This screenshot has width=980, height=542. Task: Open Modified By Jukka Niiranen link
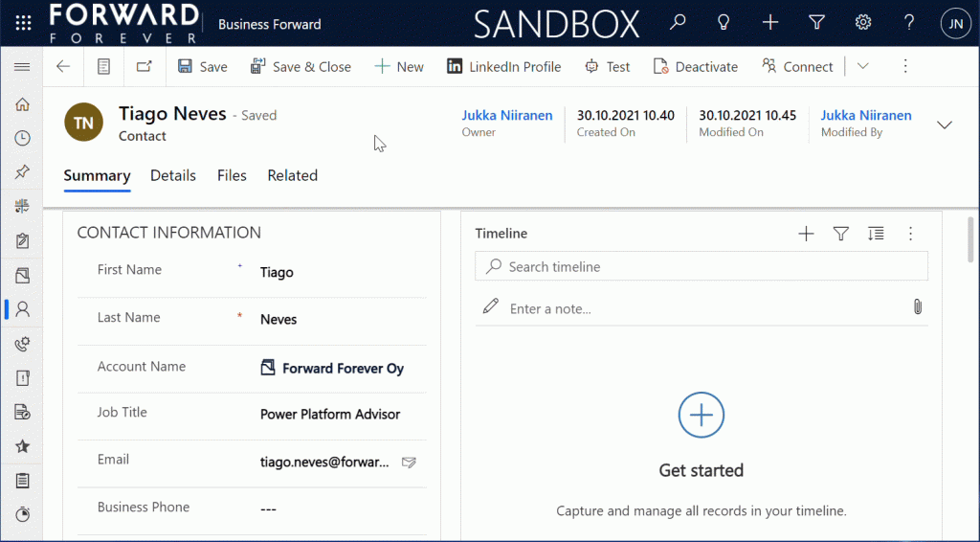click(x=866, y=116)
